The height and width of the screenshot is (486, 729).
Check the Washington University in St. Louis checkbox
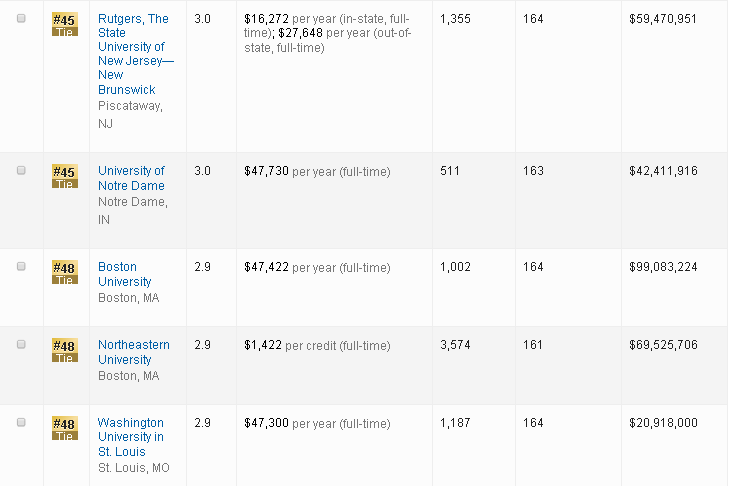21,423
